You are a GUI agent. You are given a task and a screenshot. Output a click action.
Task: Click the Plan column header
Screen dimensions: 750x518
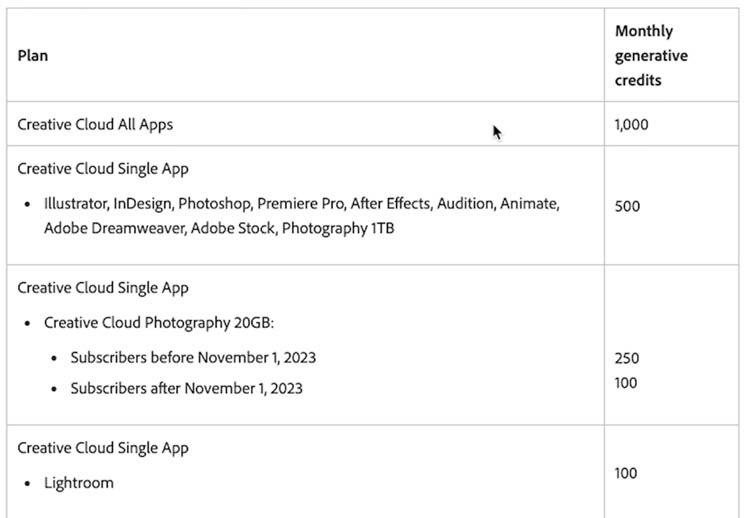coord(33,55)
